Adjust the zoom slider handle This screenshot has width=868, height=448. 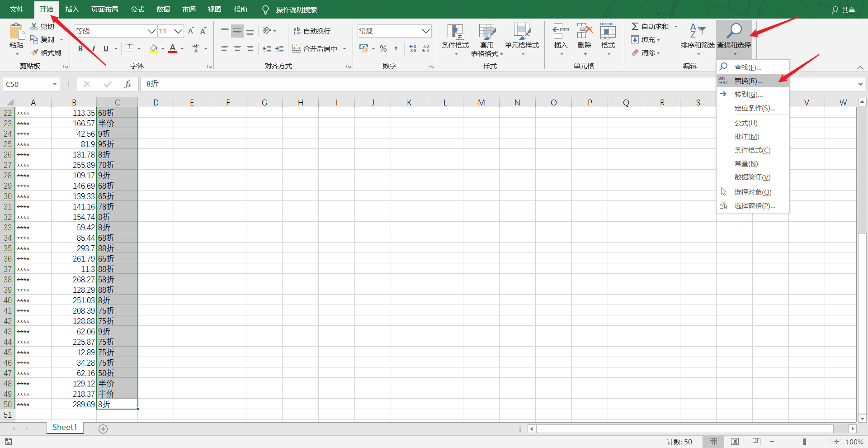[x=805, y=442]
